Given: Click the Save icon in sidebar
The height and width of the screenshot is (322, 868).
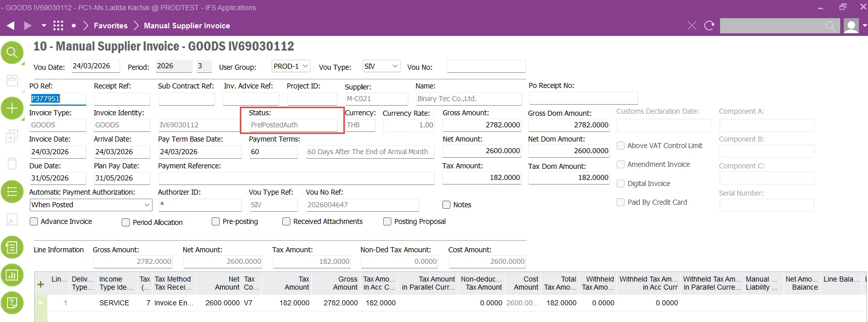Looking at the screenshot, I should point(12,80).
